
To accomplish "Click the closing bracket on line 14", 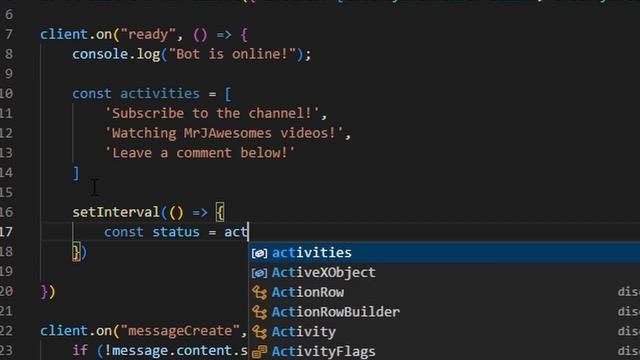I will pyautogui.click(x=76, y=173).
